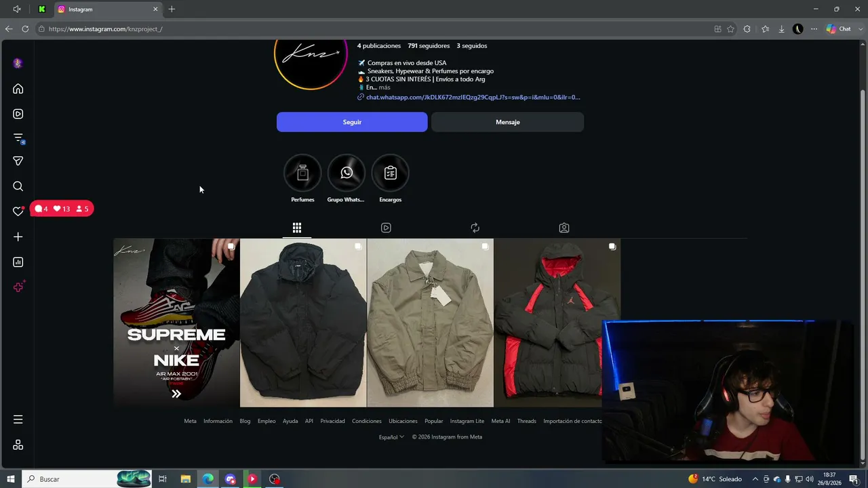The width and height of the screenshot is (868, 488).
Task: Open direct messages paper-plane icon
Action: 18,161
